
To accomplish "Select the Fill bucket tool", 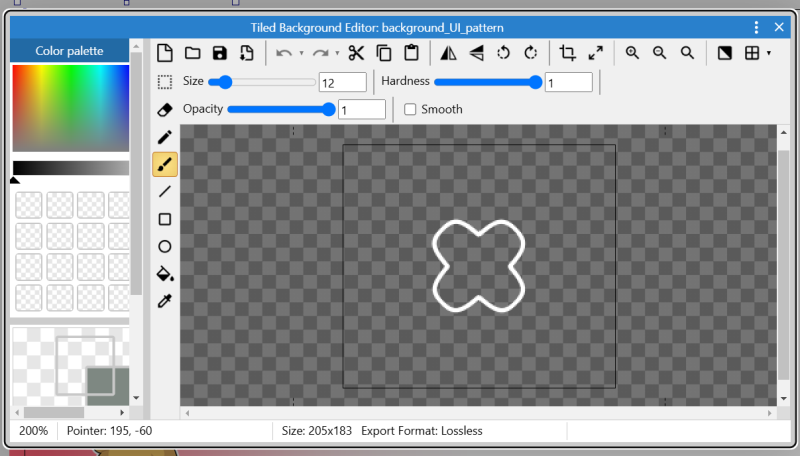I will 165,274.
